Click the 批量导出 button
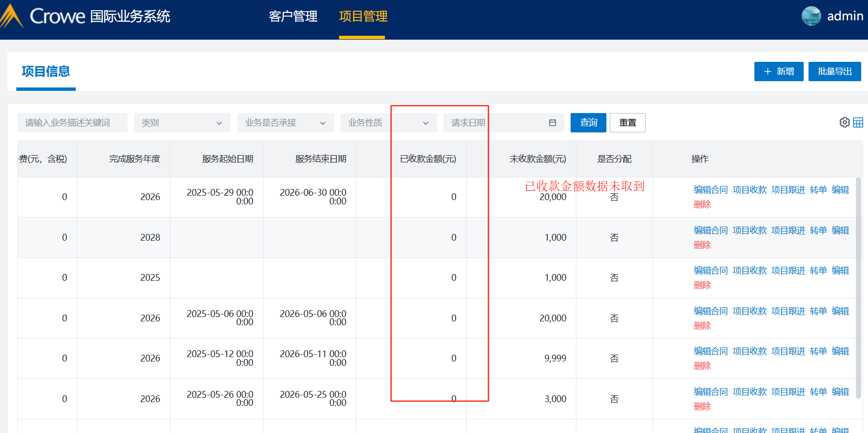 point(834,72)
